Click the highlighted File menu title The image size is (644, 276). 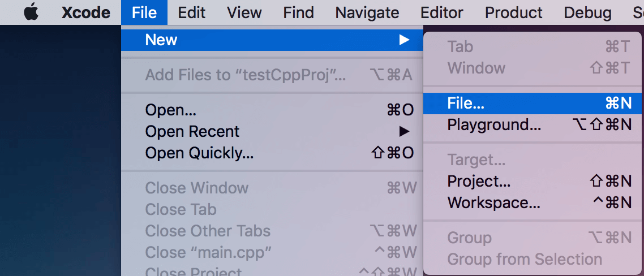point(144,12)
